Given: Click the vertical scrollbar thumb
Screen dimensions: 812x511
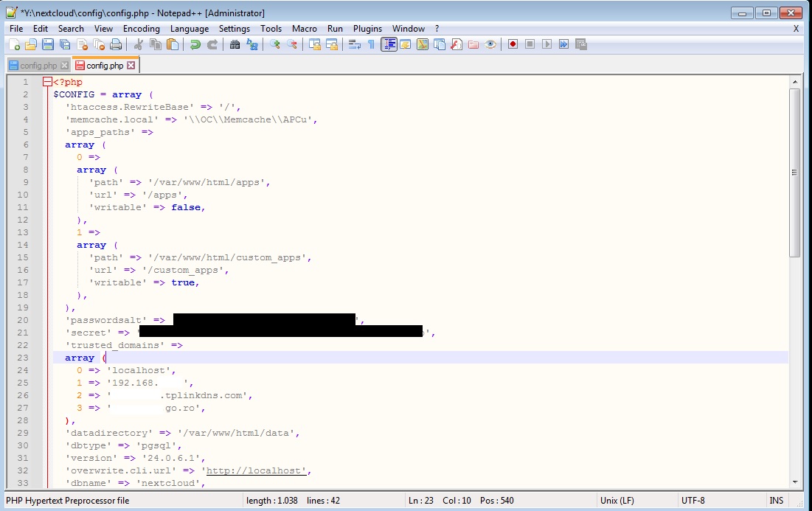Looking at the screenshot, I should point(795,173).
